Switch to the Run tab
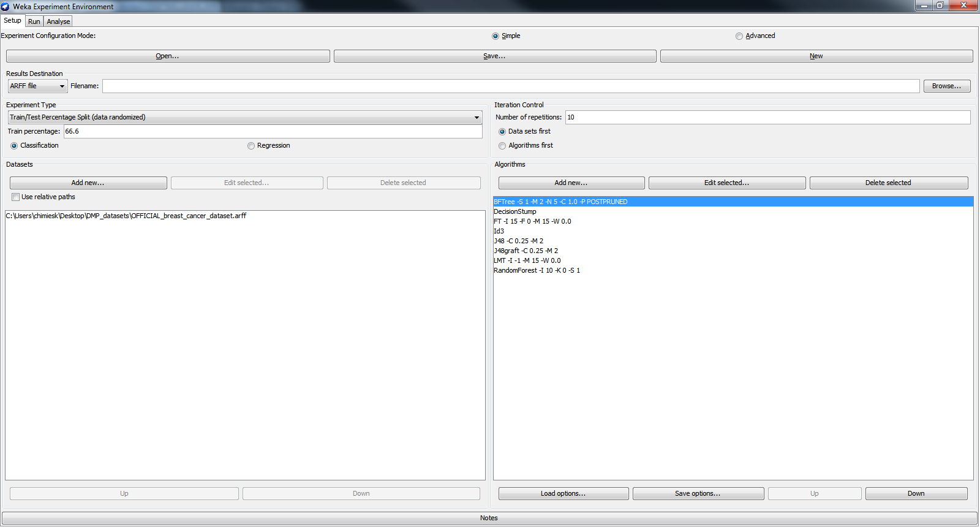 (x=34, y=21)
